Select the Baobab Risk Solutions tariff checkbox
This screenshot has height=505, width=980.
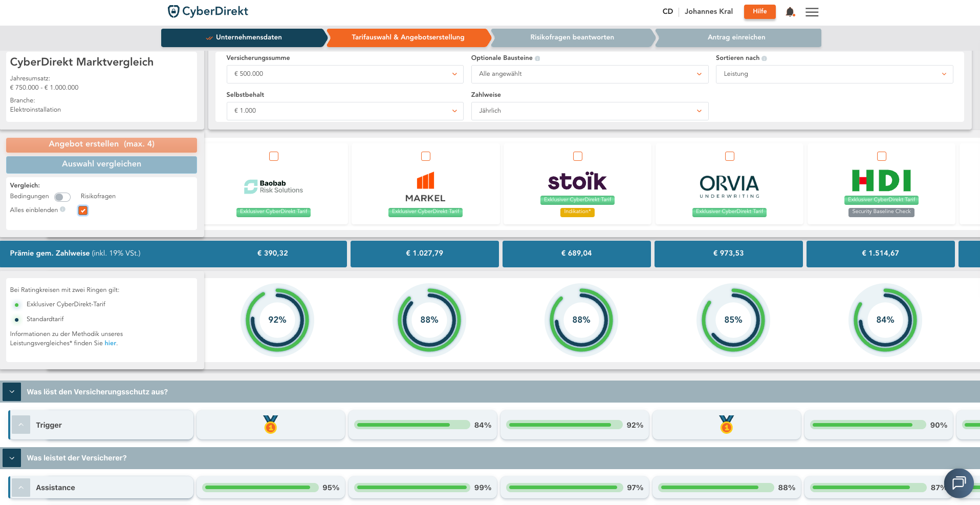click(x=274, y=156)
